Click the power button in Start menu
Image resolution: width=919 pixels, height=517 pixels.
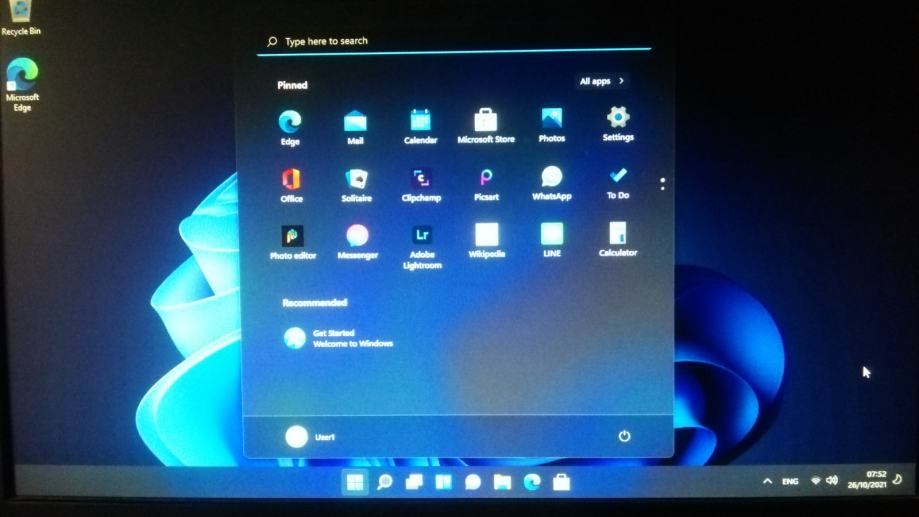[x=624, y=436]
